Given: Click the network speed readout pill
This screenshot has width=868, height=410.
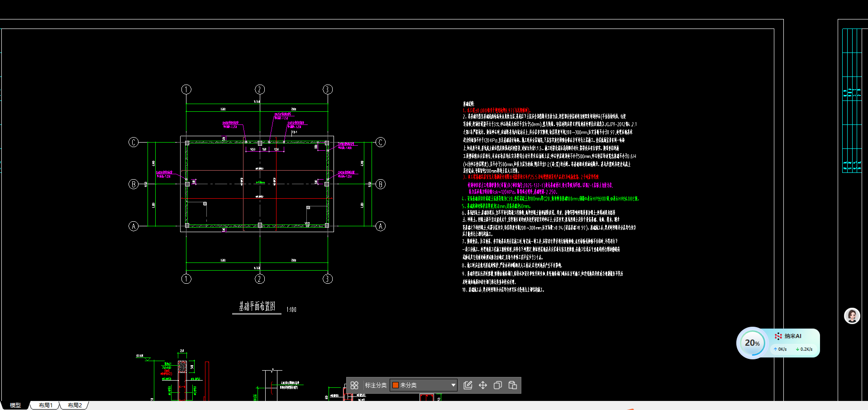Looking at the screenshot, I should click(793, 349).
